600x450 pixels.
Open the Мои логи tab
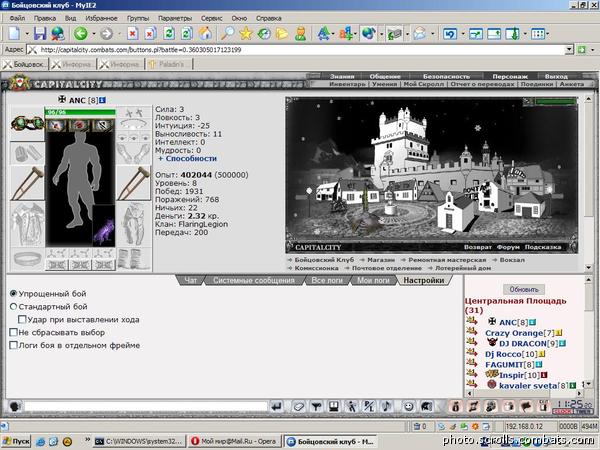point(373,280)
